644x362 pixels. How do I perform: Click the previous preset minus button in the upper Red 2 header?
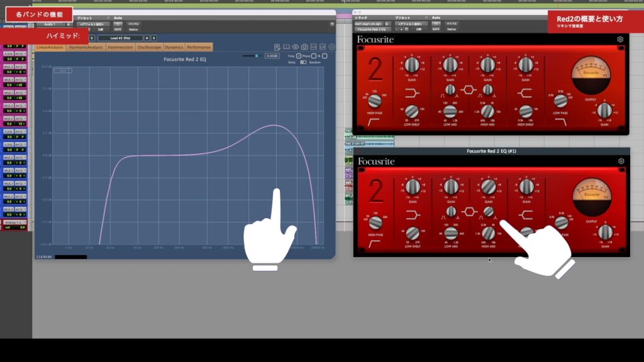tap(397, 30)
